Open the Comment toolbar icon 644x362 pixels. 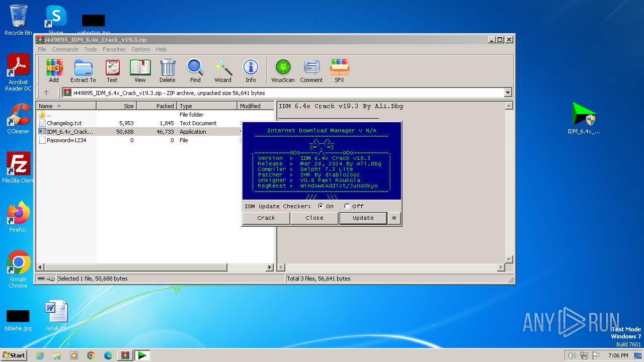point(311,71)
